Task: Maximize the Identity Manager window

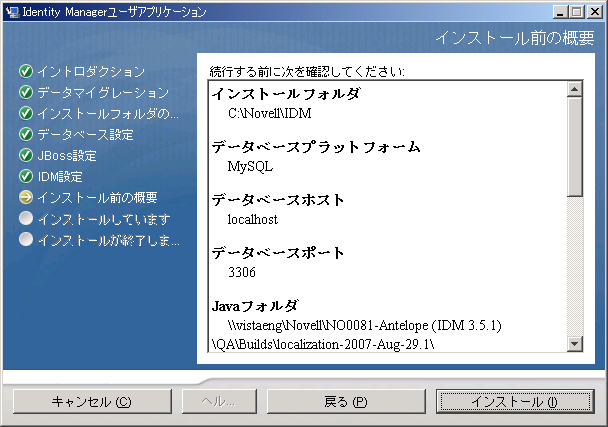Action: [x=577, y=12]
